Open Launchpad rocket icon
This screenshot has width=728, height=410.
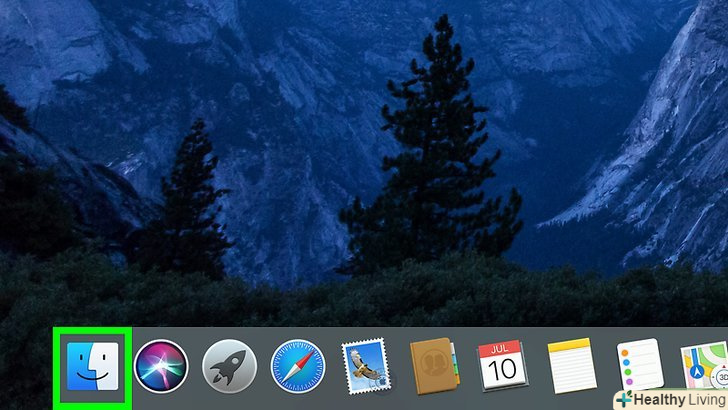229,366
